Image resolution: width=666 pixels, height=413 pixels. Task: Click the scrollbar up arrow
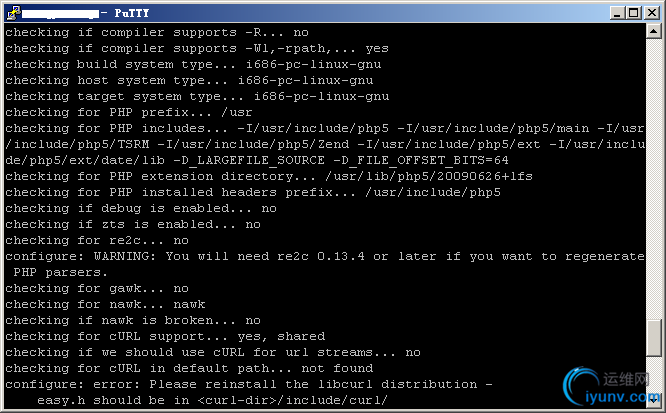(654, 32)
